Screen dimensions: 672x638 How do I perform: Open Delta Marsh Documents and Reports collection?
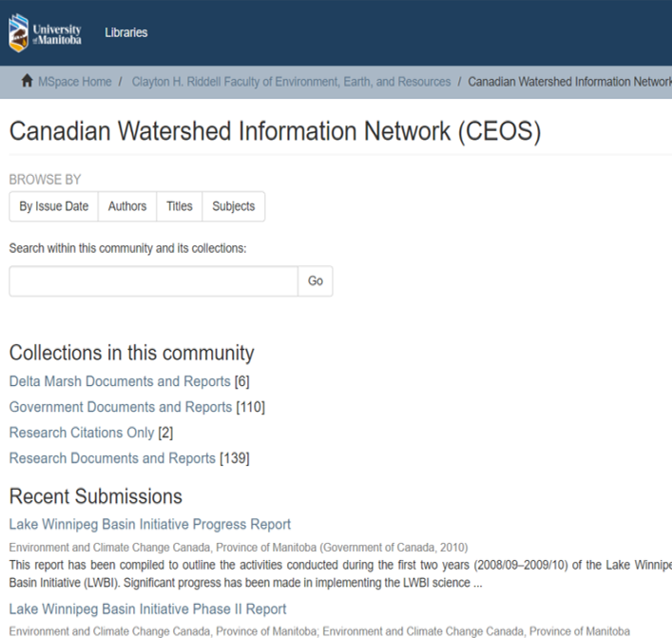click(x=120, y=381)
